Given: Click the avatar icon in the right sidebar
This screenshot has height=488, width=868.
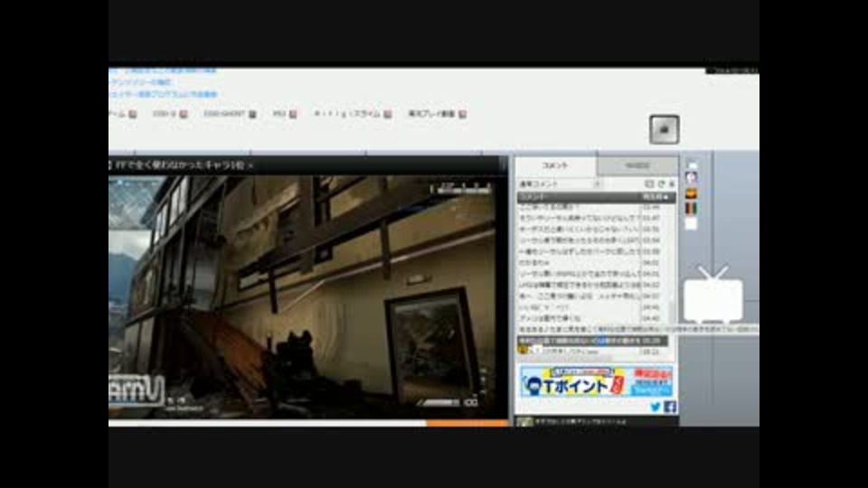Looking at the screenshot, I should (691, 178).
